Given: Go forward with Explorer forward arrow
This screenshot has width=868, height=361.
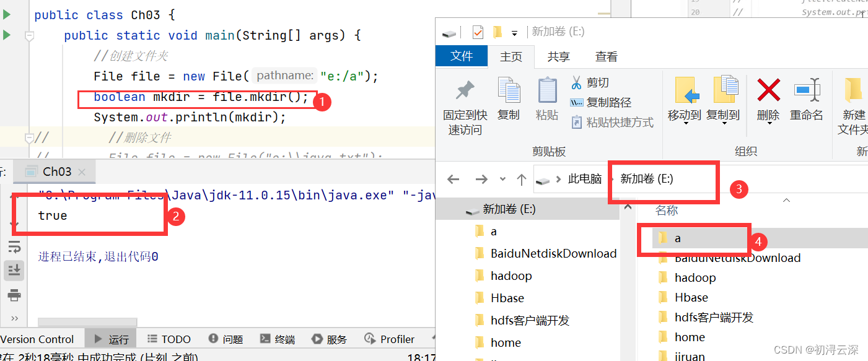Looking at the screenshot, I should tap(481, 180).
